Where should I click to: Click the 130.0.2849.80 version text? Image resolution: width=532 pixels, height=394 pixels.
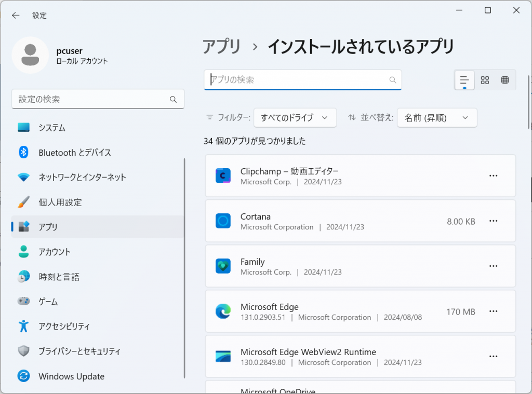[x=263, y=362]
